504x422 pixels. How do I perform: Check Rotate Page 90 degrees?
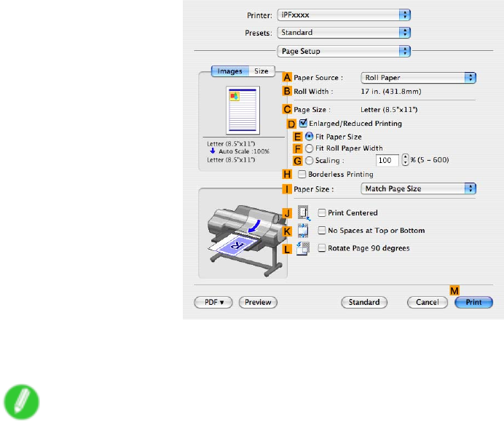pyautogui.click(x=321, y=248)
